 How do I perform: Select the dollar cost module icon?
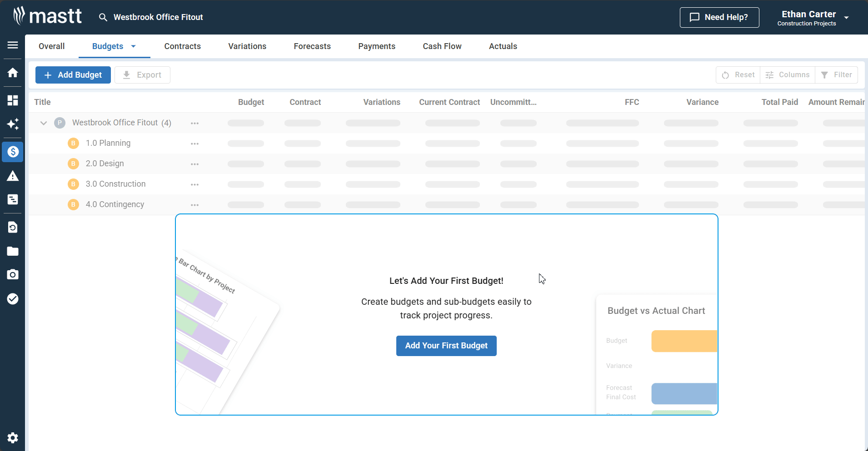point(13,152)
